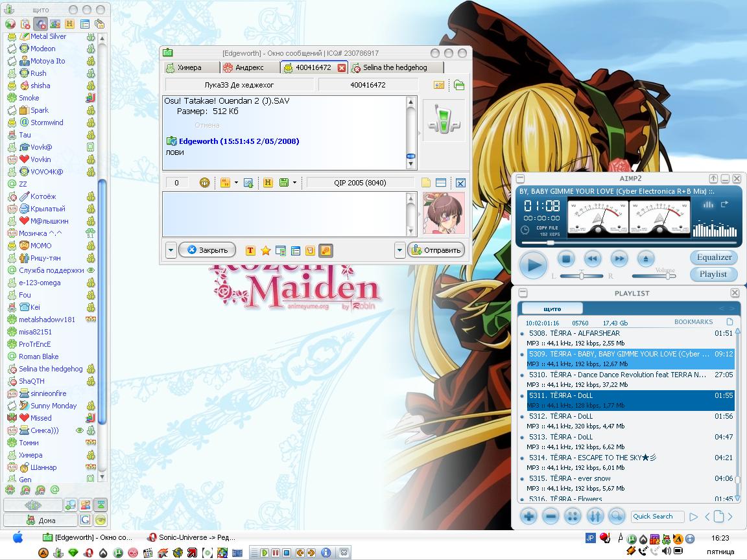Screen dimensions: 747x560
Task: Open the contact list settings list icon
Action: pyautogui.click(x=85, y=24)
